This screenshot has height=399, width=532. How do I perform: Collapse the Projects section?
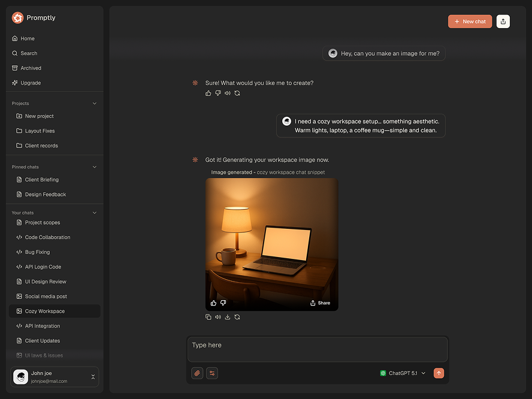pos(94,104)
